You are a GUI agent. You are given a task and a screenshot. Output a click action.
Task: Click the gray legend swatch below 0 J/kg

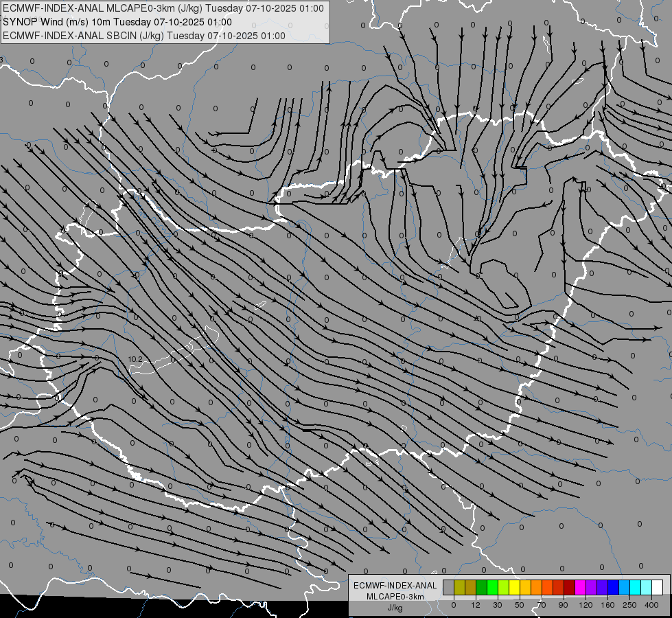click(448, 587)
